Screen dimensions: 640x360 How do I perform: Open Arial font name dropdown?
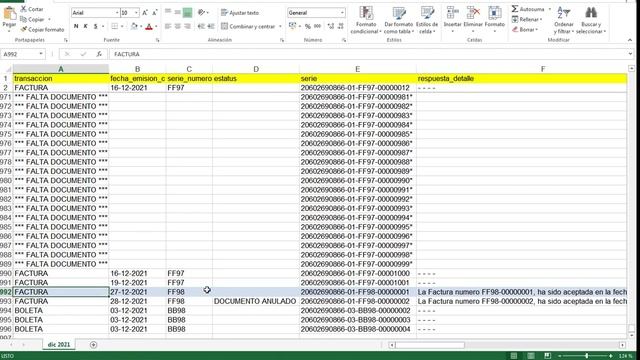117,13
